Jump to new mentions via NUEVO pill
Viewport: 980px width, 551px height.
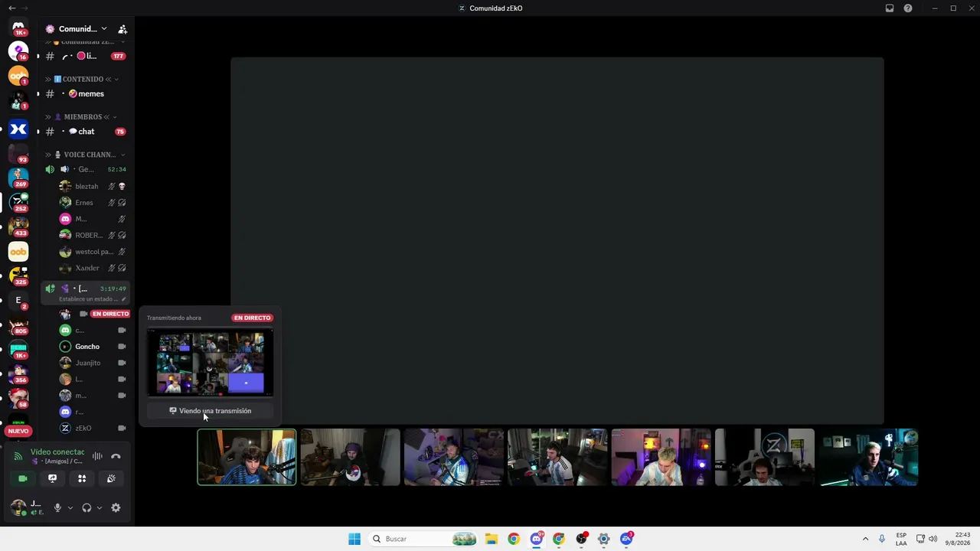pyautogui.click(x=18, y=431)
